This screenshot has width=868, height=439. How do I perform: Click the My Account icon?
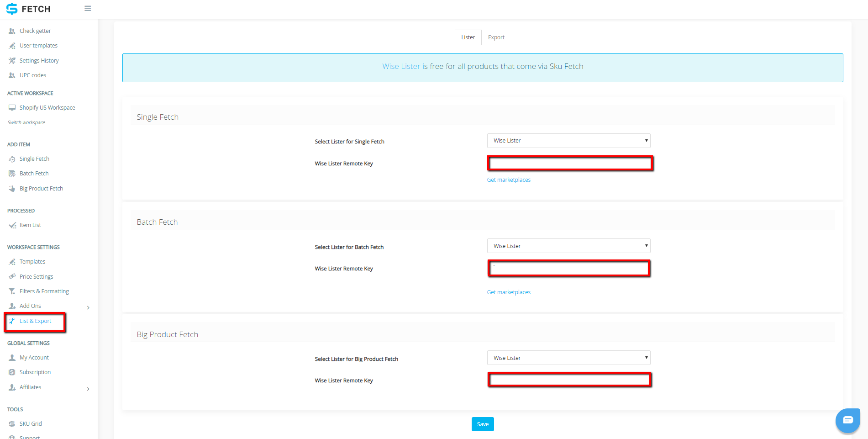point(12,358)
